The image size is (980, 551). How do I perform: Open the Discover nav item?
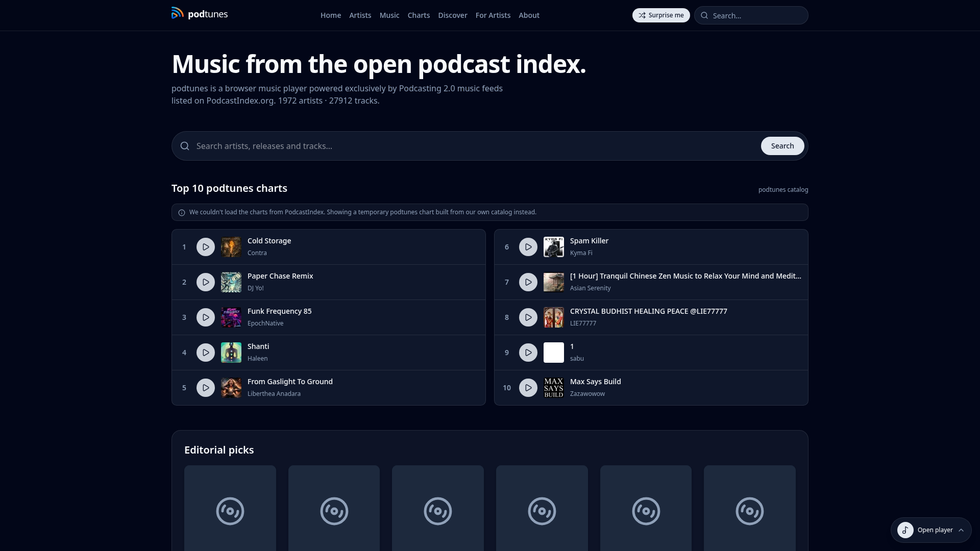[x=453, y=15]
